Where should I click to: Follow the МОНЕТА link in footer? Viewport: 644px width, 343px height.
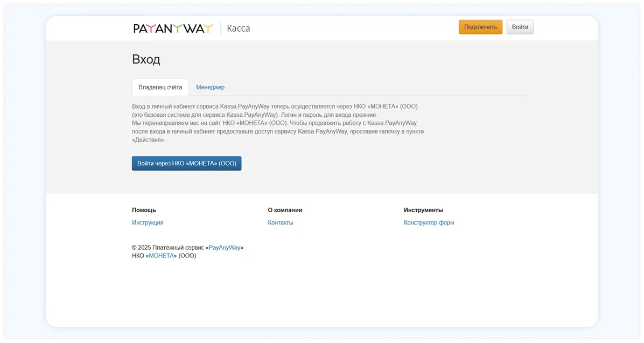pos(162,256)
